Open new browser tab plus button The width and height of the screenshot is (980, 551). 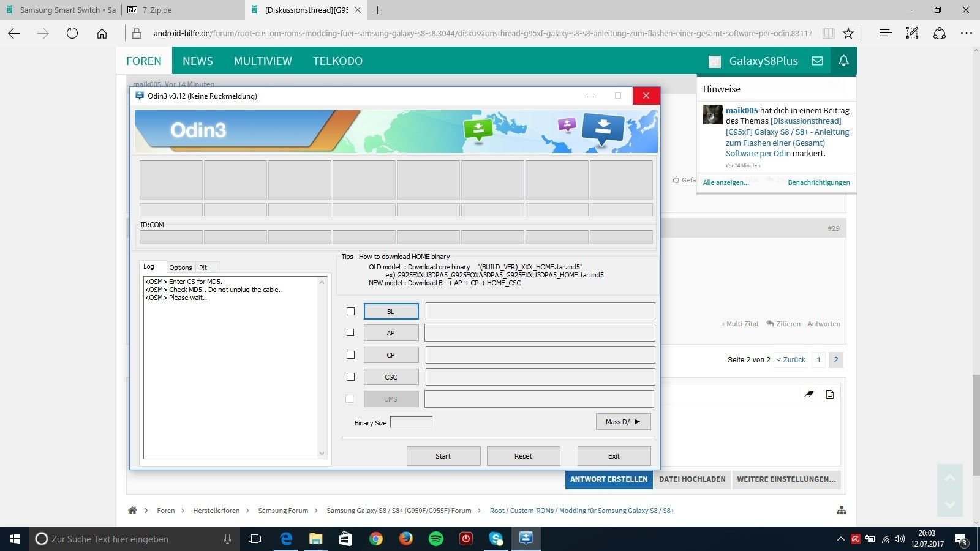(x=378, y=10)
